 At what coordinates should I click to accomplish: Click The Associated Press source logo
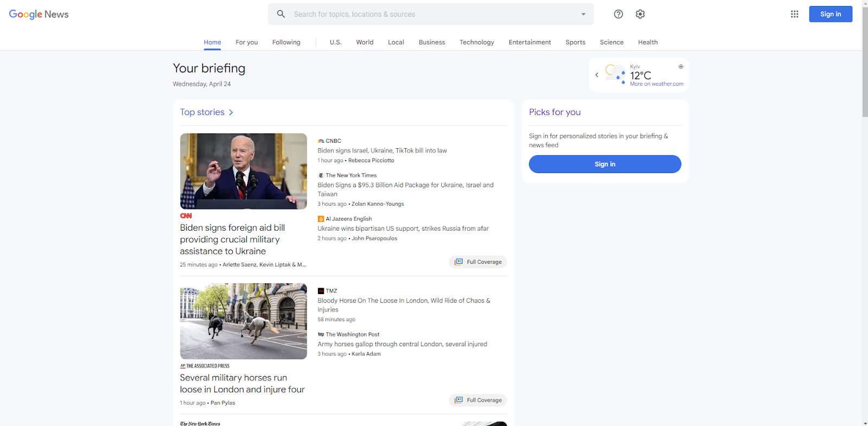[x=205, y=366]
